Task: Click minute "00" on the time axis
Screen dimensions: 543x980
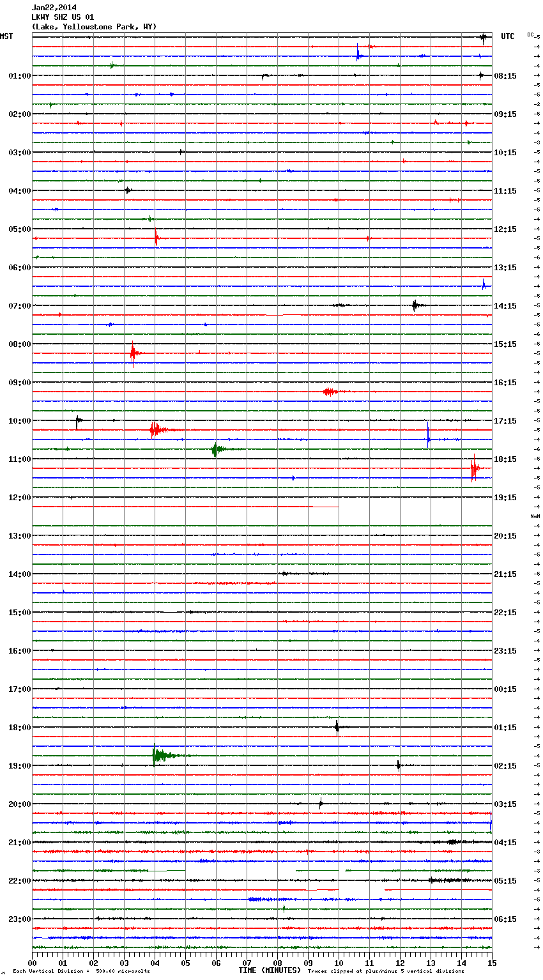Action: (32, 963)
